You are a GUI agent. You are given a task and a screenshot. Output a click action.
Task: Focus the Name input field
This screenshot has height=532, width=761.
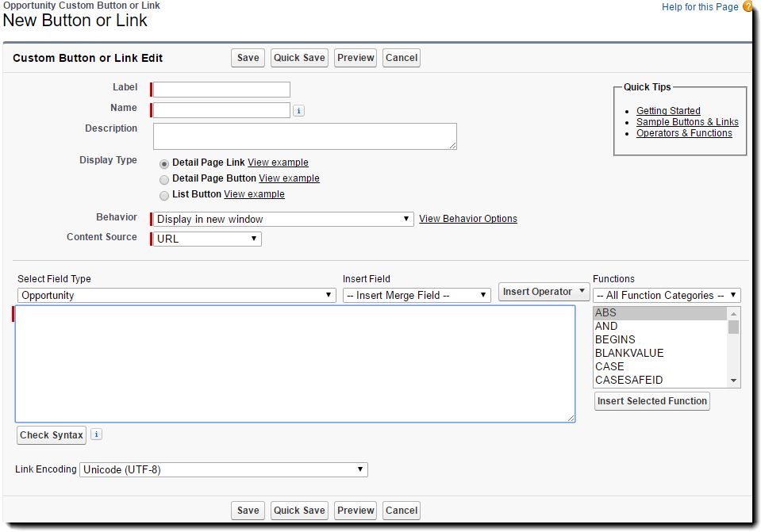click(222, 110)
